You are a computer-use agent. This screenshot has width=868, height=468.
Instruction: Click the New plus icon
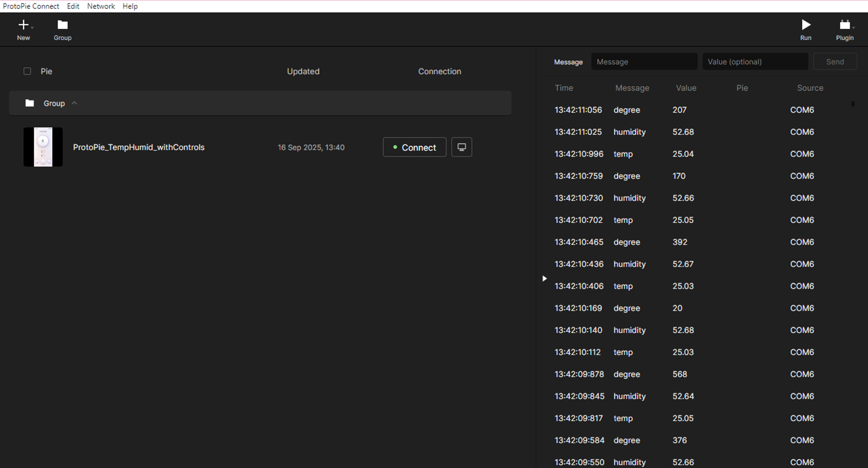tap(23, 25)
